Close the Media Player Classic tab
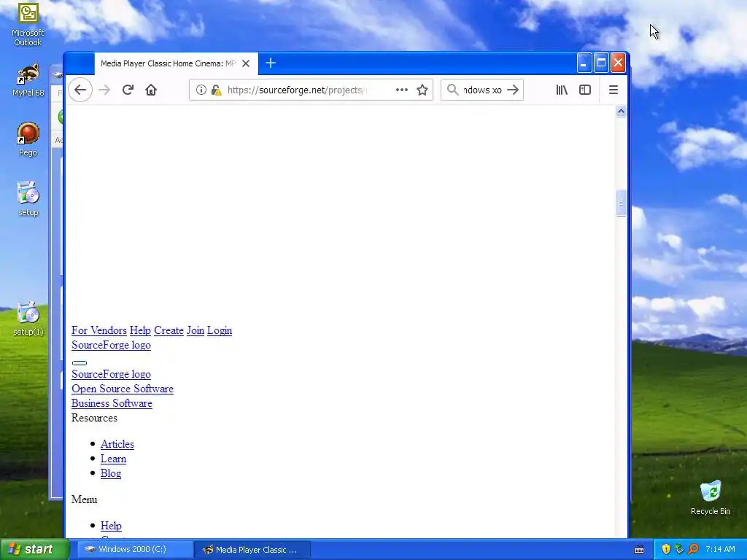This screenshot has width=747, height=560. click(x=246, y=63)
